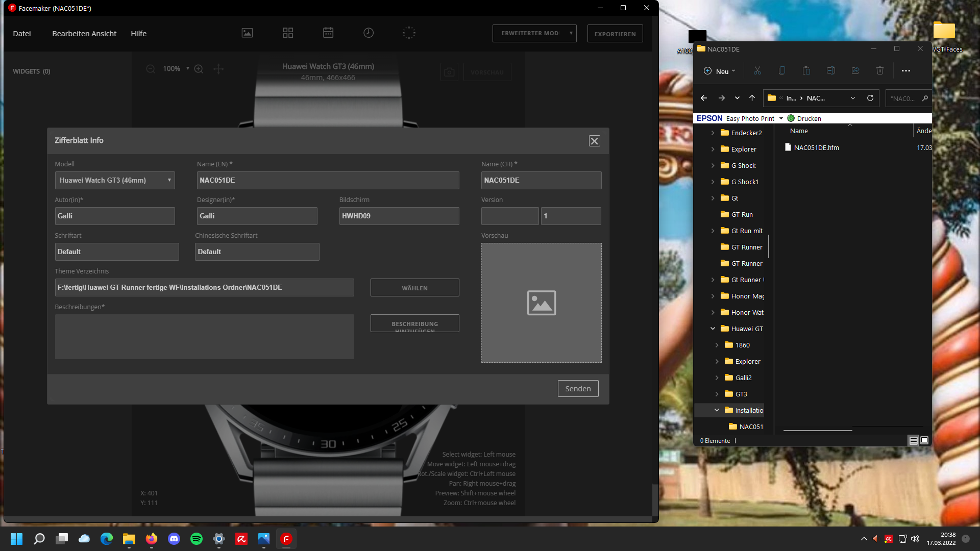Rename icon in Explorer toolbar
The height and width of the screenshot is (551, 980).
[831, 71]
